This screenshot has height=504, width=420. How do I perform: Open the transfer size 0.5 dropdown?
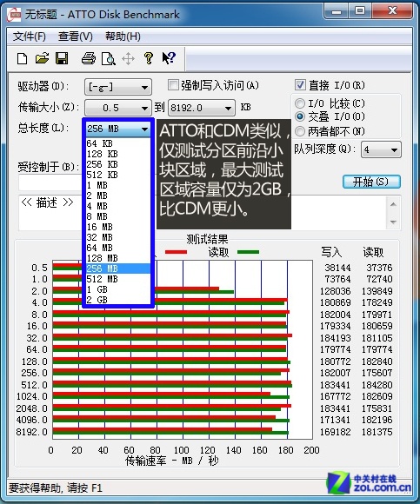point(118,108)
